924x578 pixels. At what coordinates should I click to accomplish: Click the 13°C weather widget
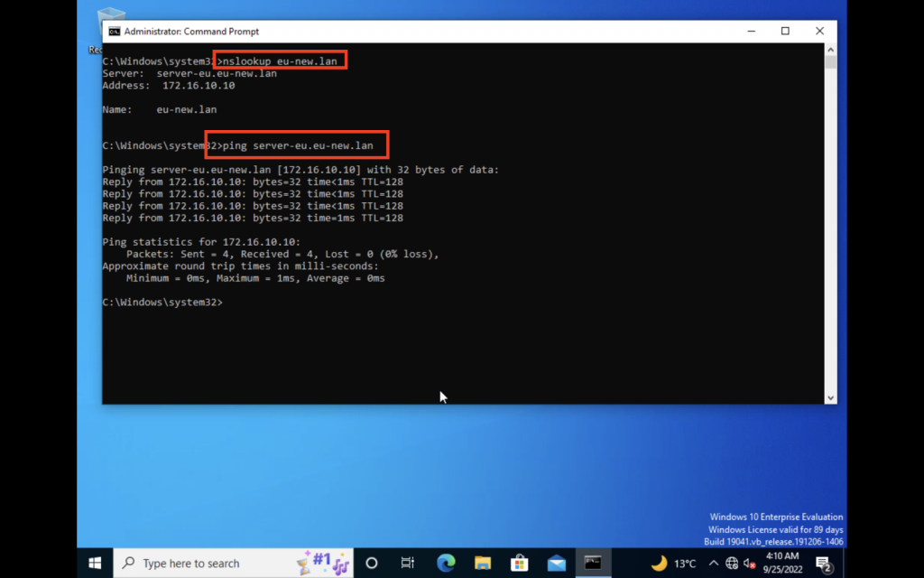click(674, 564)
